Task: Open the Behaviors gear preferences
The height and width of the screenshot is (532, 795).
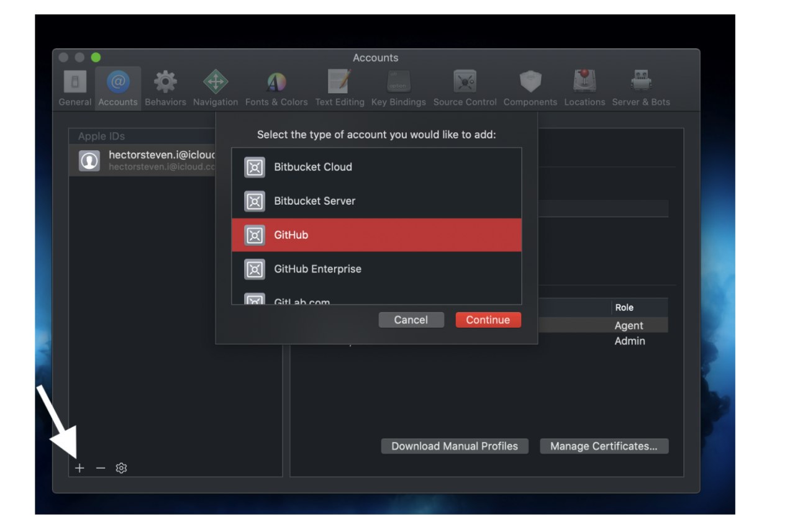Action: point(165,89)
